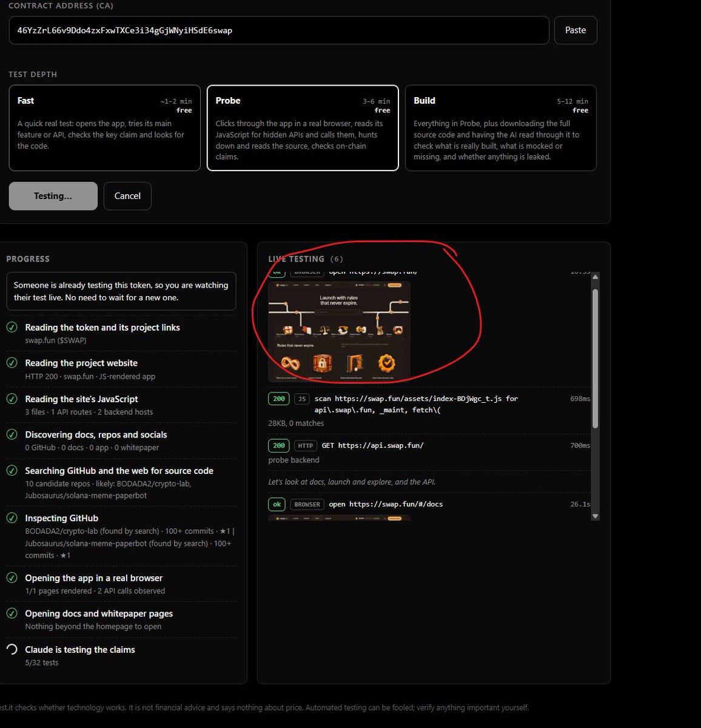
Task: Click the BROWSER badge beside open swap.fun/#/docs
Action: (x=307, y=504)
